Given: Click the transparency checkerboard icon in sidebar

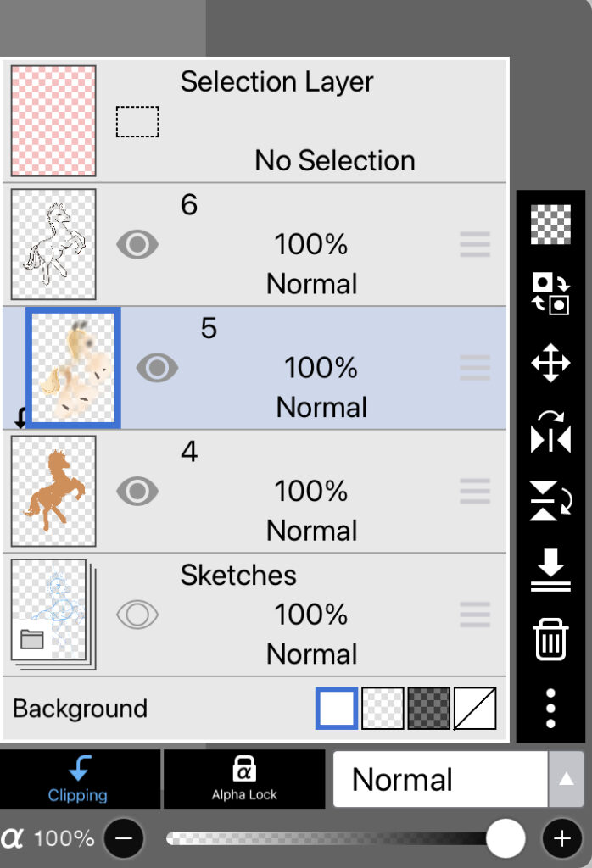Looking at the screenshot, I should [x=550, y=225].
